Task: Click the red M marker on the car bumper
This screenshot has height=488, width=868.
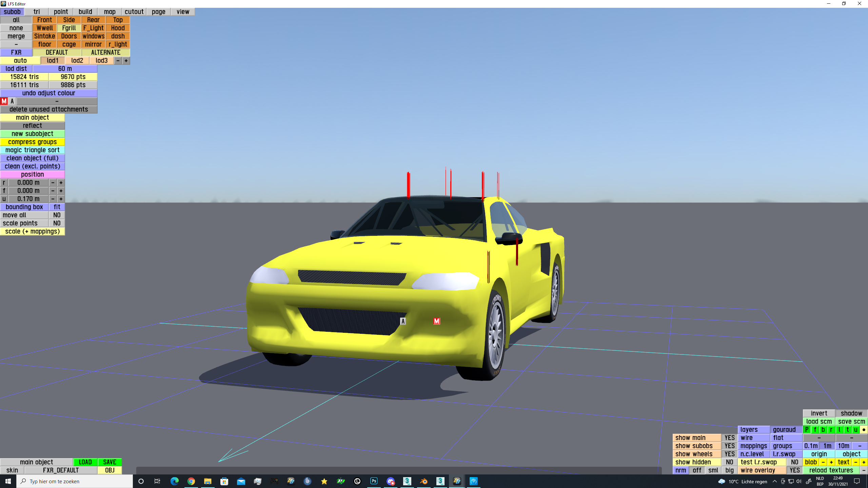Action: point(436,321)
